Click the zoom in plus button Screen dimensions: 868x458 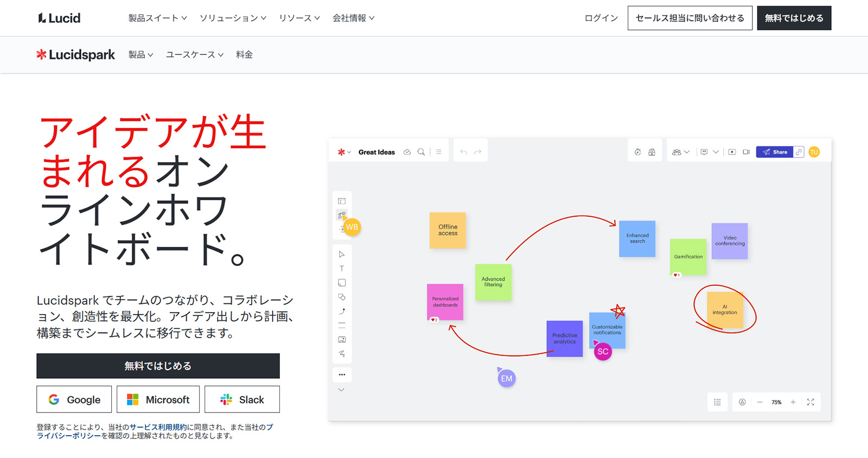pos(793,402)
